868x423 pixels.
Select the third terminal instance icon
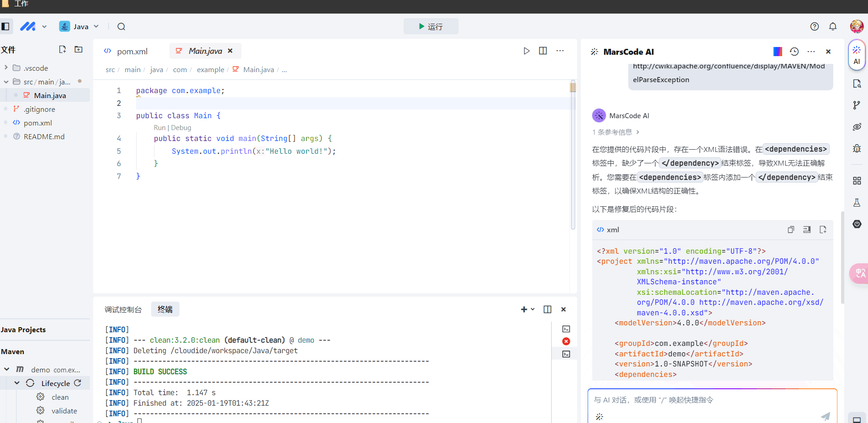pos(566,354)
